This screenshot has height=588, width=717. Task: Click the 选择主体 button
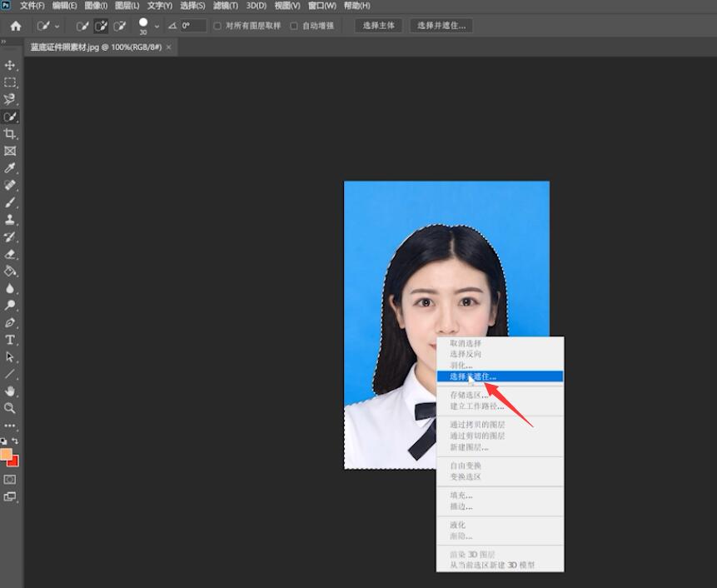378,26
